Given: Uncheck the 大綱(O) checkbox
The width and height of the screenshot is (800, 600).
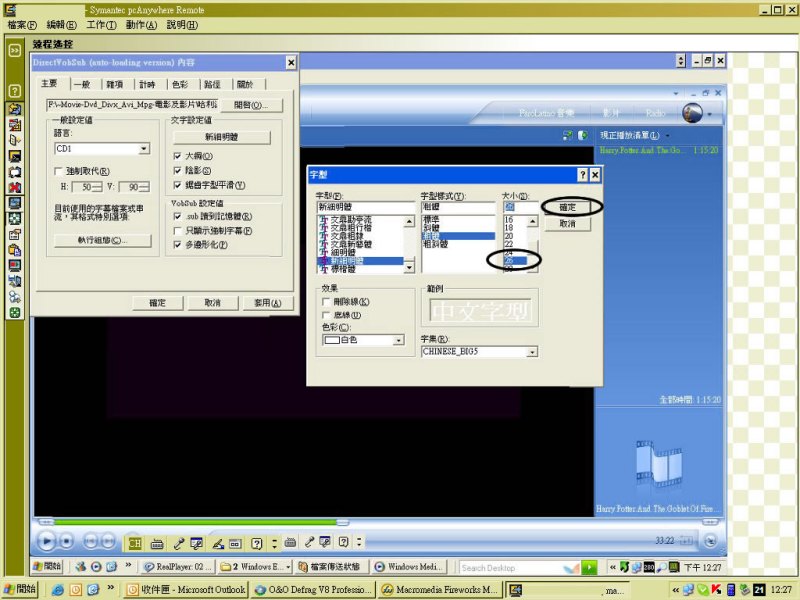Looking at the screenshot, I should [x=178, y=156].
